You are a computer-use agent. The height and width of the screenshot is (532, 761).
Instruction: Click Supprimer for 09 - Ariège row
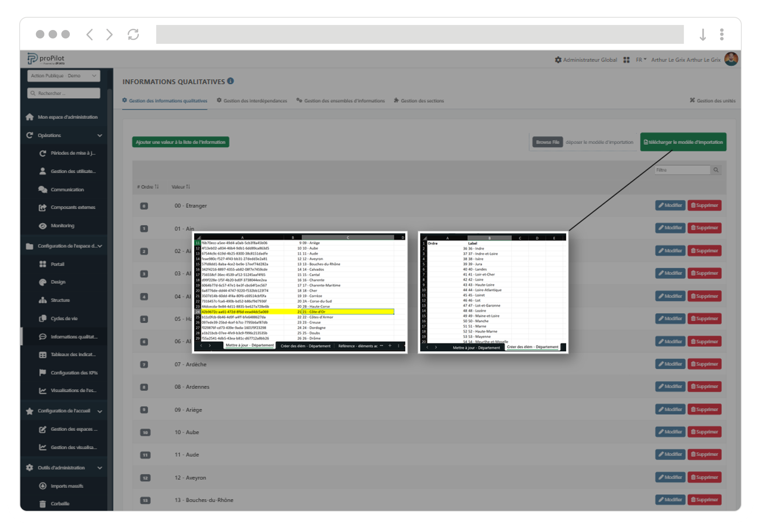coord(704,410)
